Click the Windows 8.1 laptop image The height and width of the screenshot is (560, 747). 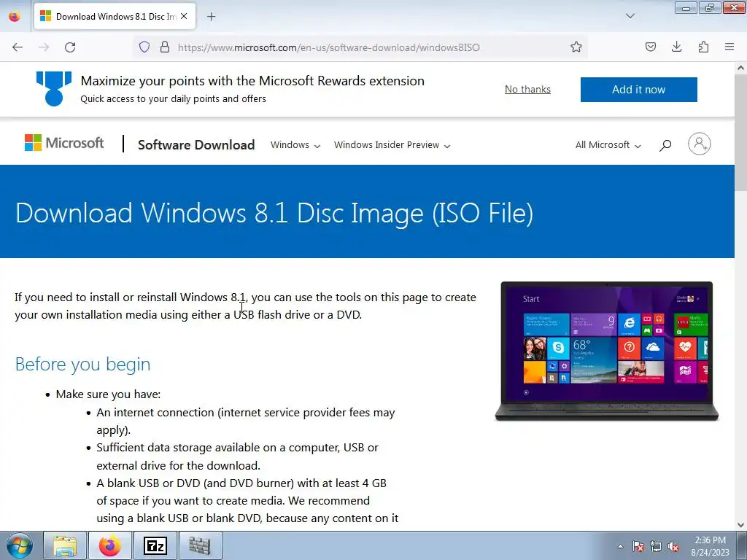coord(606,351)
